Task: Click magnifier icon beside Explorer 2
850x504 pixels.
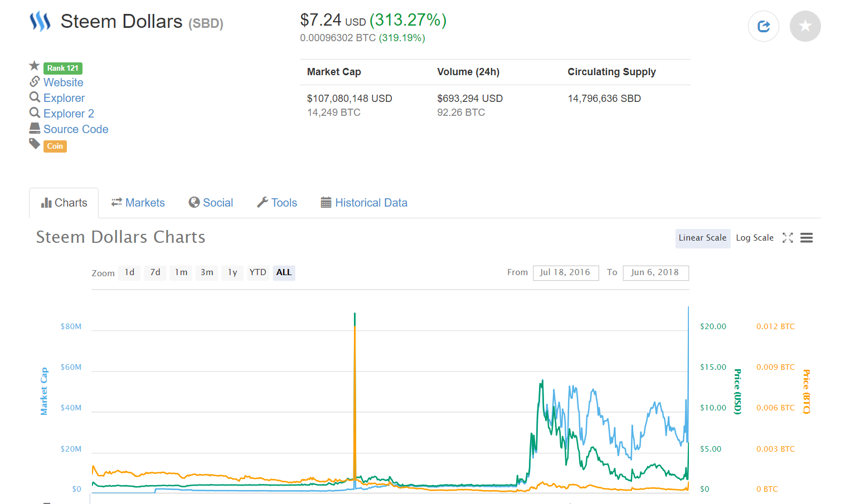Action: 35,112
